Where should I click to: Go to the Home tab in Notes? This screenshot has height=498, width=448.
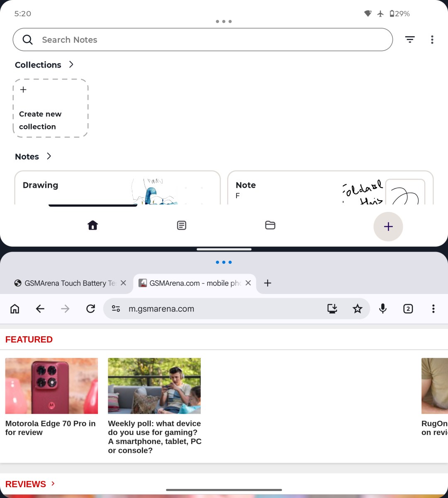pos(93,225)
